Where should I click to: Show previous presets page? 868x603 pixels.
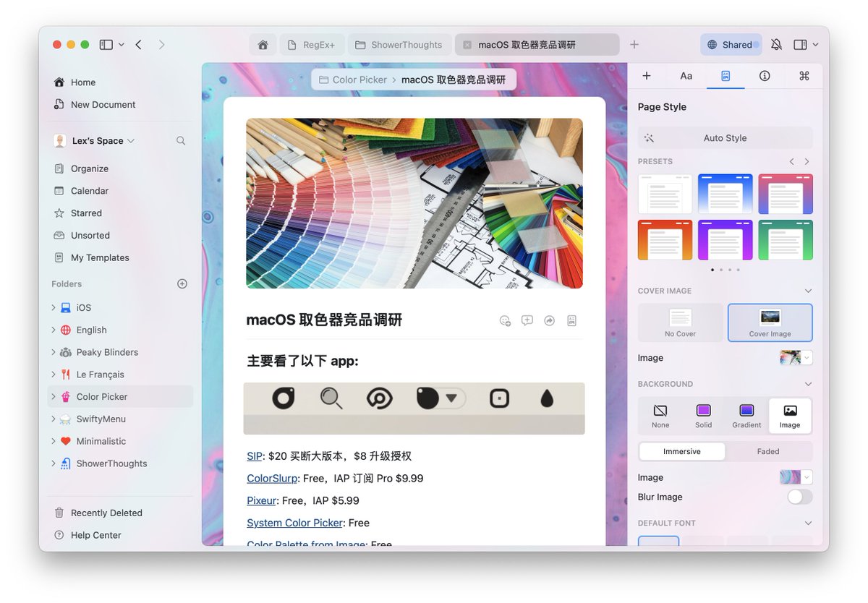[x=792, y=162]
